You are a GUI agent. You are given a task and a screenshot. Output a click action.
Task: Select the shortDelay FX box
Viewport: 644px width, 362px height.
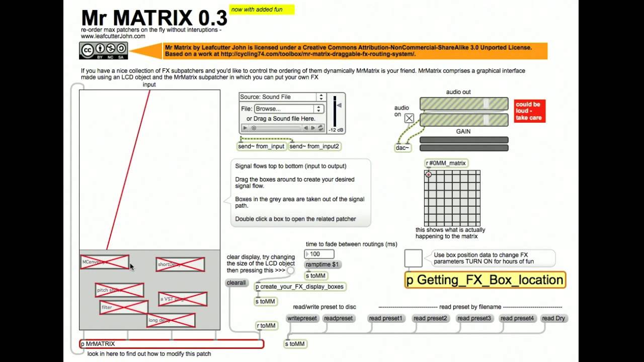[x=180, y=264]
